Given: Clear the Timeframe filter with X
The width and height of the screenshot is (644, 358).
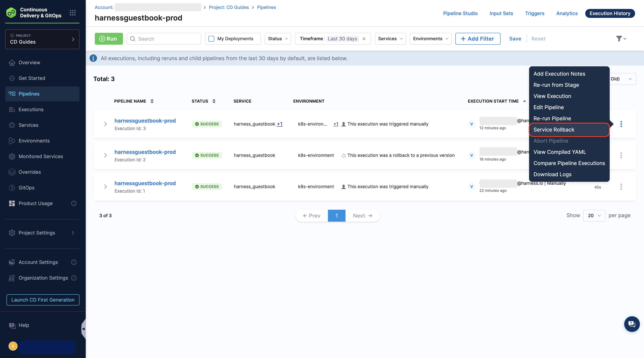Looking at the screenshot, I should pyautogui.click(x=364, y=39).
